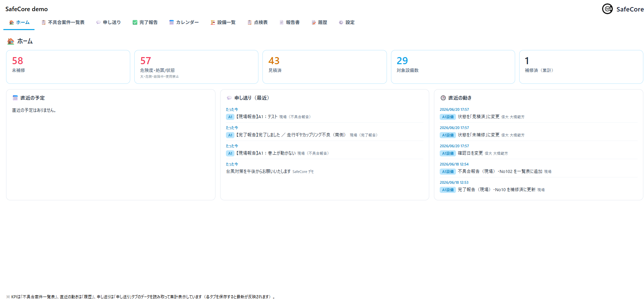
Task: Click the SafeCore demo title text
Action: (x=26, y=9)
